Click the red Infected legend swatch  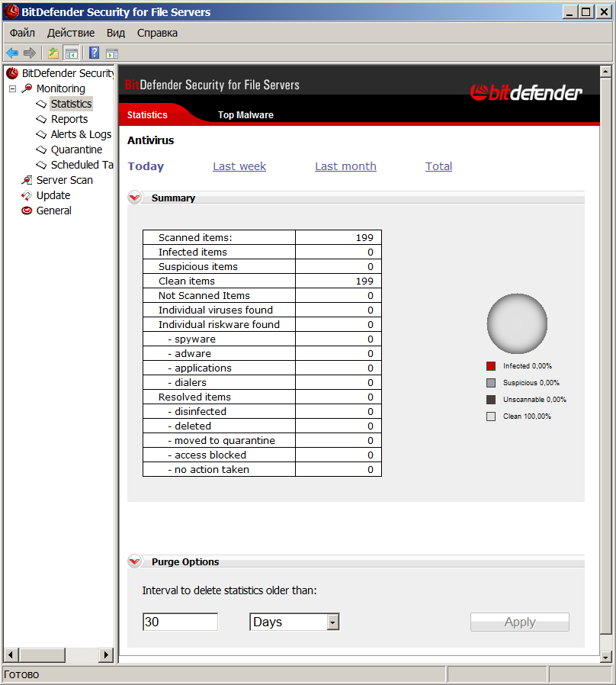[x=491, y=366]
